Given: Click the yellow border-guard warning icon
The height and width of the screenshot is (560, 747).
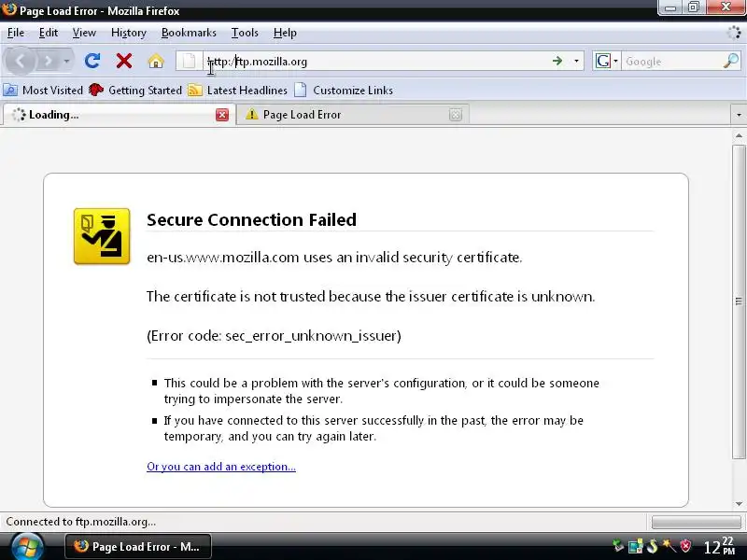Looking at the screenshot, I should point(102,236).
